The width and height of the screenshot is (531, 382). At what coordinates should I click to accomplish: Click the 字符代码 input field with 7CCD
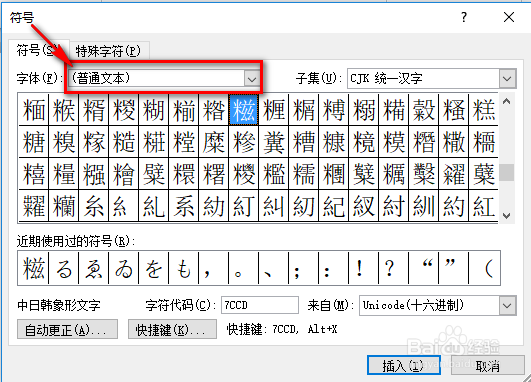tap(260, 305)
